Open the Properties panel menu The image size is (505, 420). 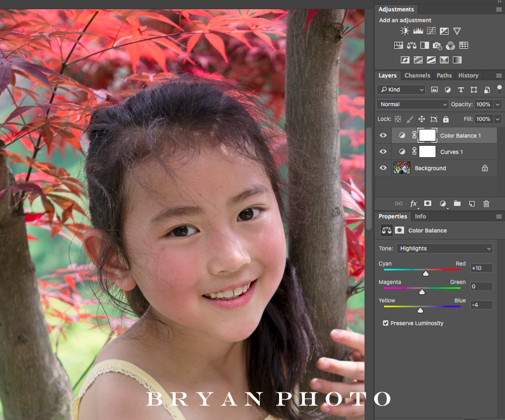pyautogui.click(x=499, y=217)
